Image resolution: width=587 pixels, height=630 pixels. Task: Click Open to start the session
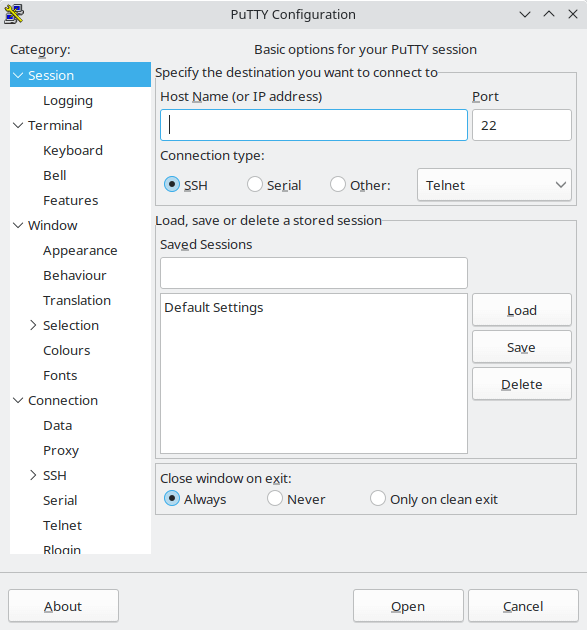tap(408, 606)
